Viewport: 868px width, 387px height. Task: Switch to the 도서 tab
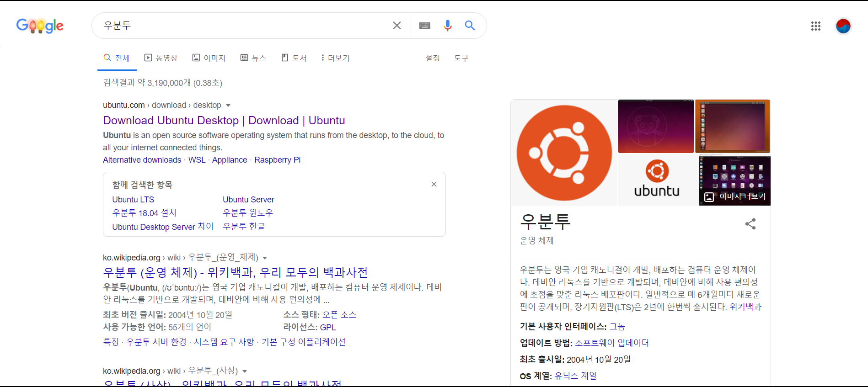294,58
